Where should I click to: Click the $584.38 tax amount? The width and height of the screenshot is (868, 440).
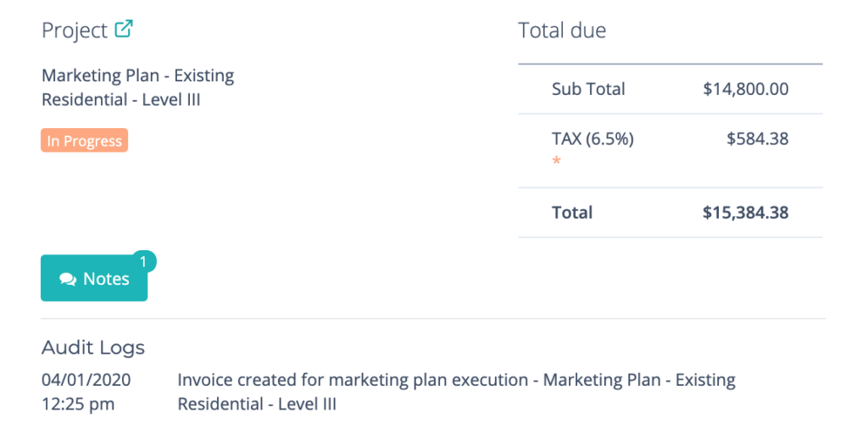[757, 138]
